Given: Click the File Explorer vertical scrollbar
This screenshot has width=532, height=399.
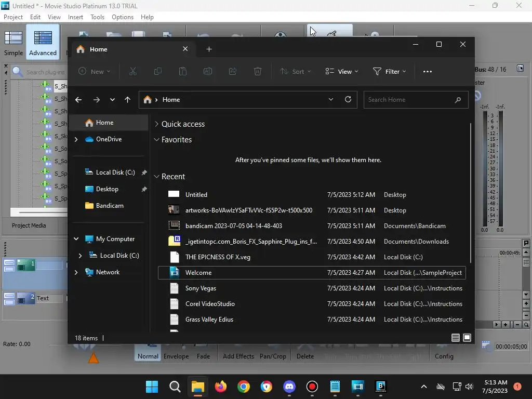Looking at the screenshot, I should (x=471, y=193).
